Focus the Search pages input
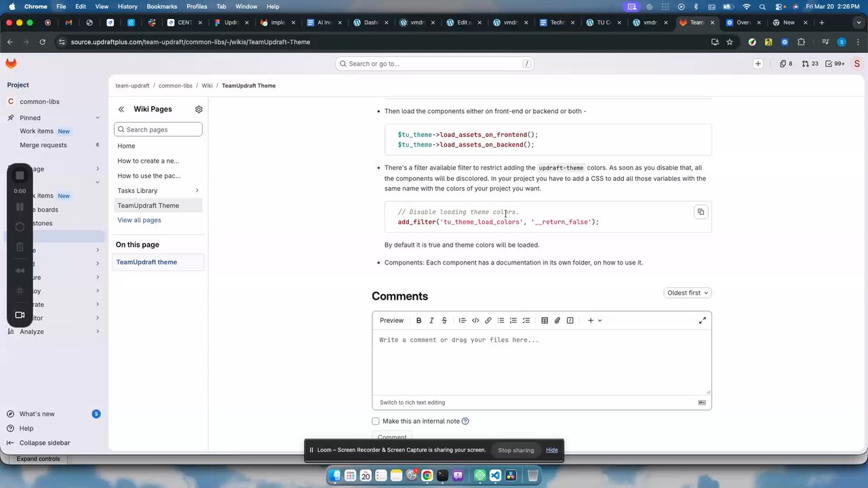 click(158, 129)
